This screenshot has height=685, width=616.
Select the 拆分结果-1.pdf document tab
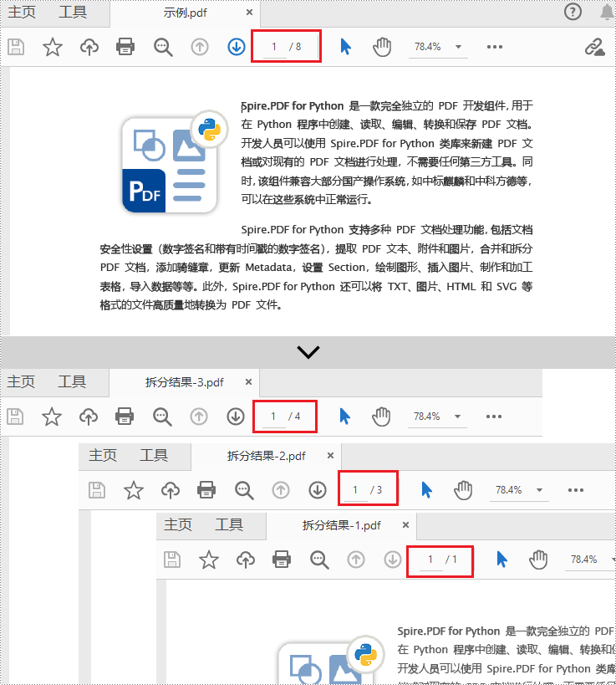[x=341, y=525]
